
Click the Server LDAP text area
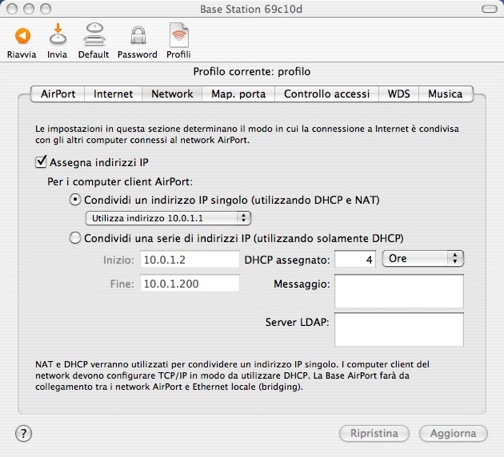tap(399, 330)
